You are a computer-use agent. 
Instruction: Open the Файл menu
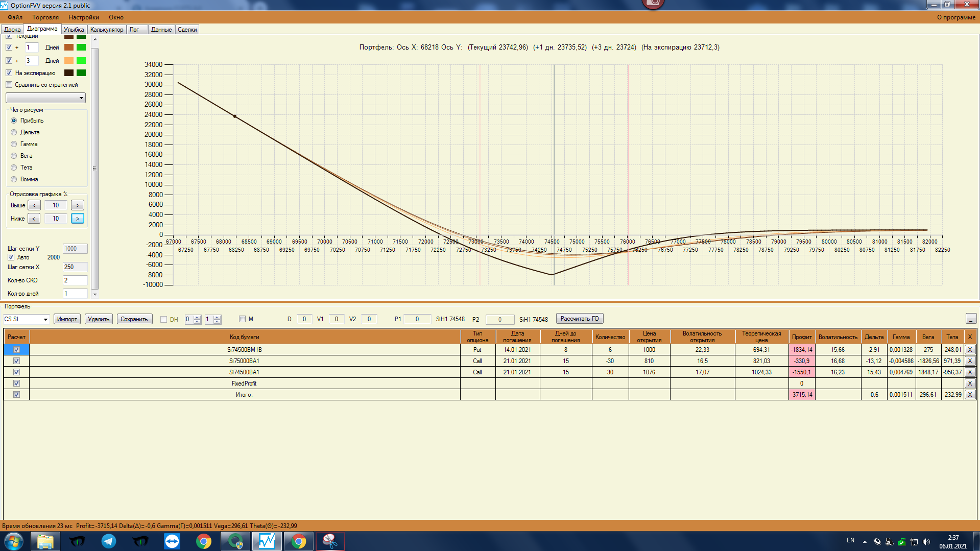click(15, 17)
